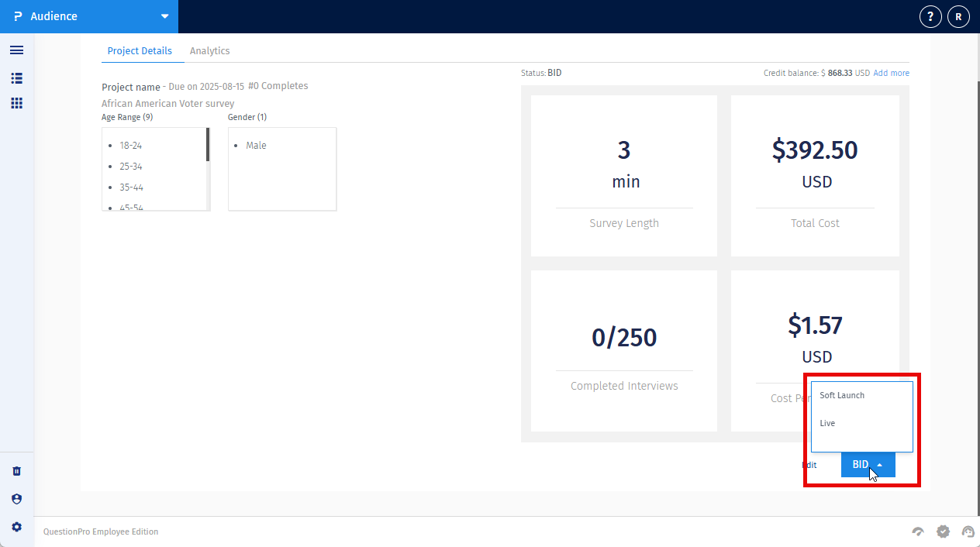Select the list view icon in sidebar

(x=16, y=78)
